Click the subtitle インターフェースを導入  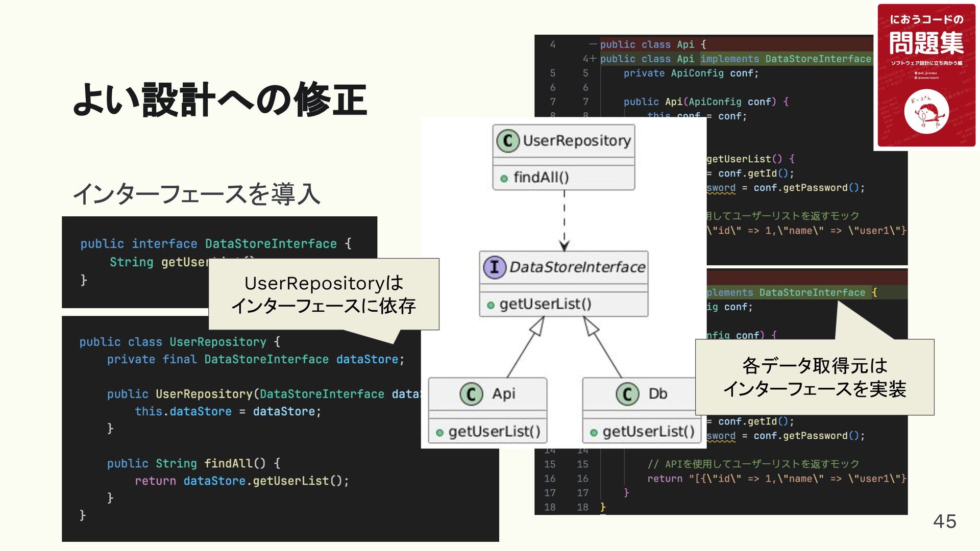[x=197, y=194]
